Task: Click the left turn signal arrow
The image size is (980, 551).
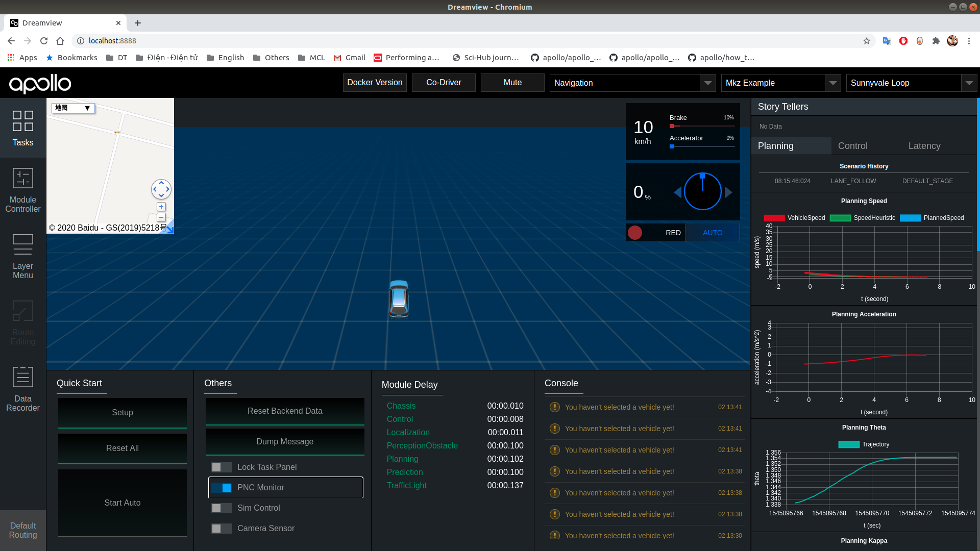Action: tap(678, 192)
